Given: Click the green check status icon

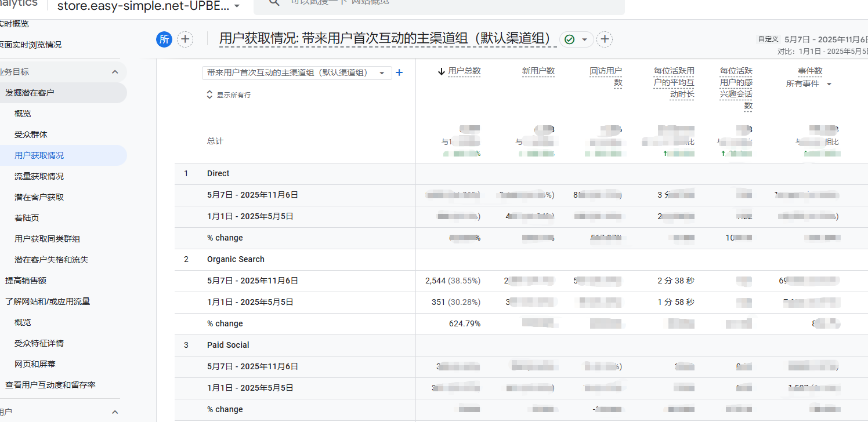Looking at the screenshot, I should pos(569,39).
